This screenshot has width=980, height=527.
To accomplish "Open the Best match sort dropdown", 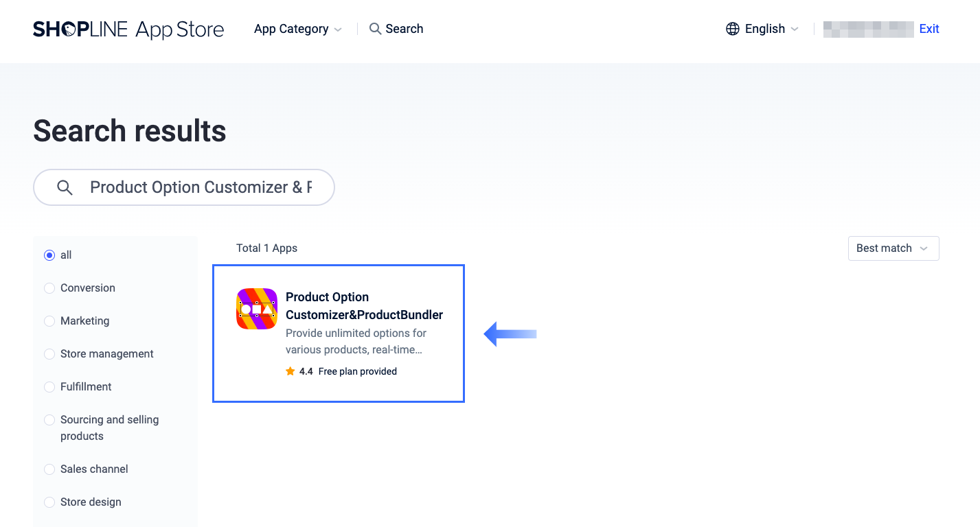I will tap(892, 248).
